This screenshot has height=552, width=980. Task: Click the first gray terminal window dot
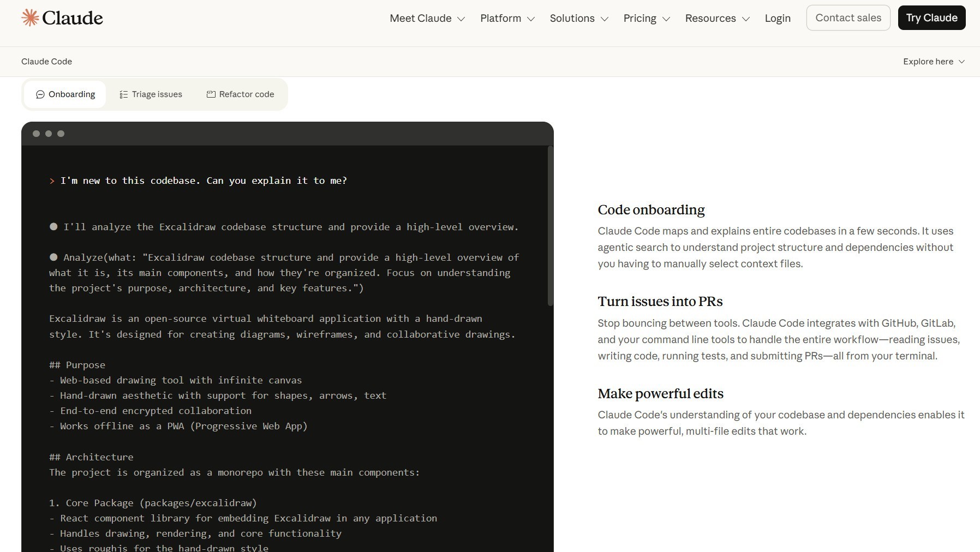click(36, 134)
